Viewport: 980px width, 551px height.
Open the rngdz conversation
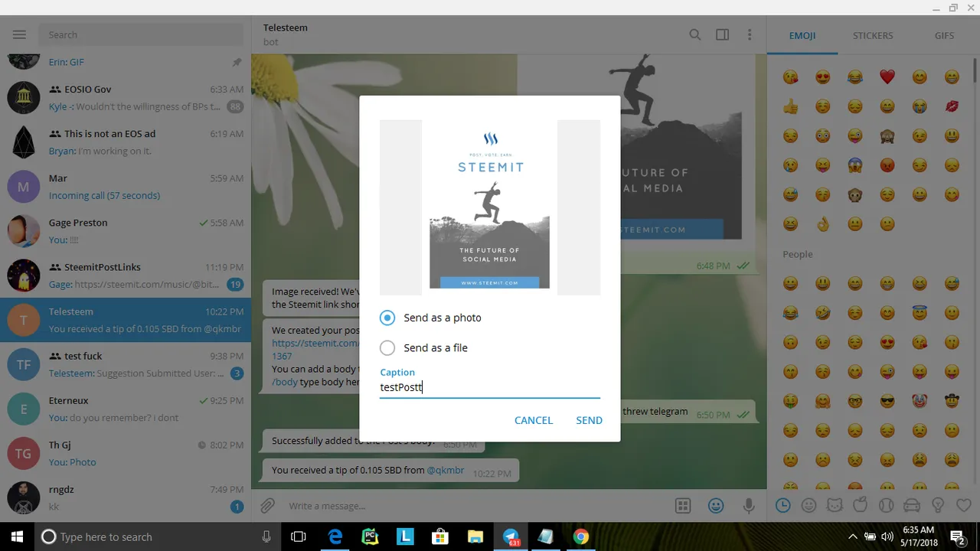126,497
